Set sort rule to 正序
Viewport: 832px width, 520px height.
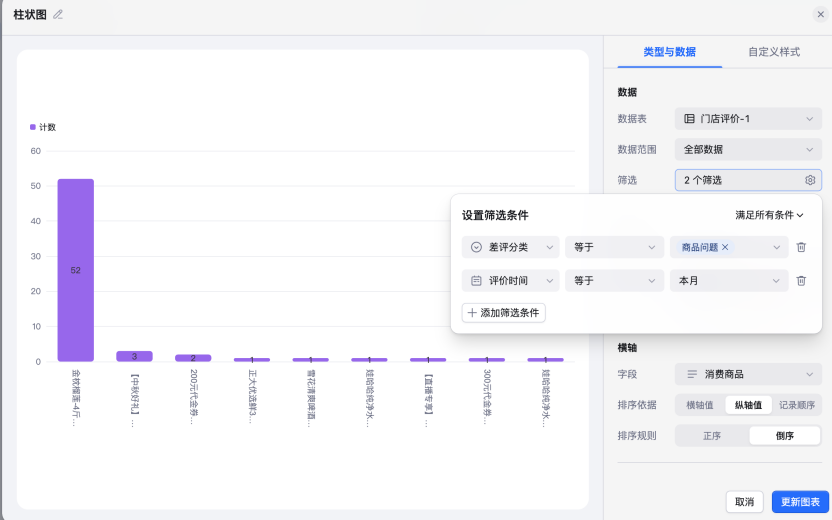click(x=711, y=436)
